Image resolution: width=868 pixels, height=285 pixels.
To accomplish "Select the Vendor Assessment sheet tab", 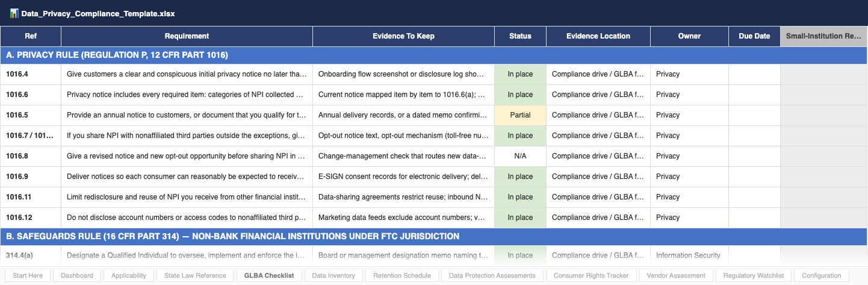I will pyautogui.click(x=675, y=275).
